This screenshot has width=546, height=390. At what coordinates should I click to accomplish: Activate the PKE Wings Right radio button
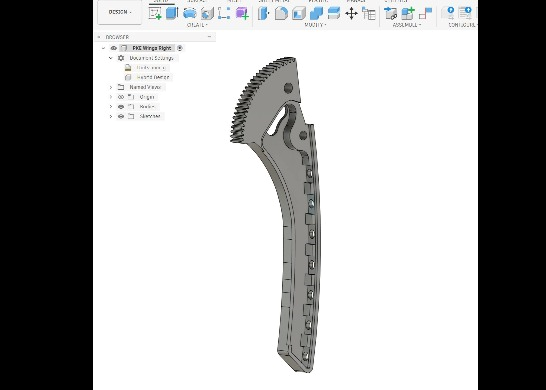click(x=180, y=48)
